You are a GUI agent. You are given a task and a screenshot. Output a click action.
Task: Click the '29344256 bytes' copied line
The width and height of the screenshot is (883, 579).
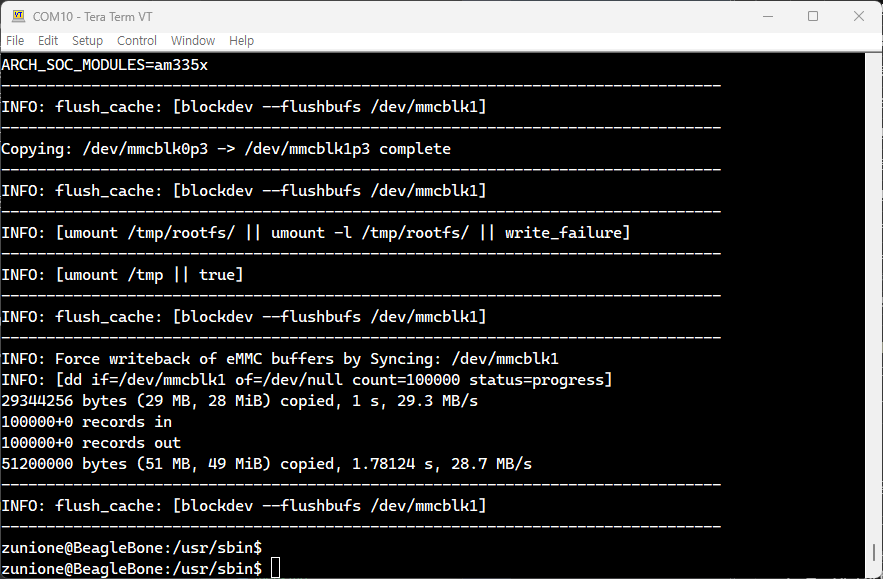(x=239, y=401)
